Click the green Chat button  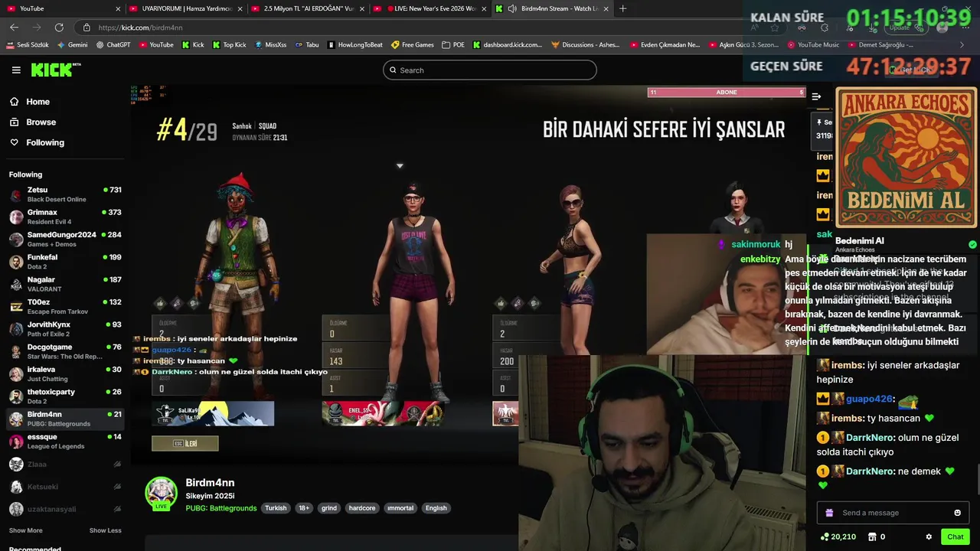click(955, 536)
